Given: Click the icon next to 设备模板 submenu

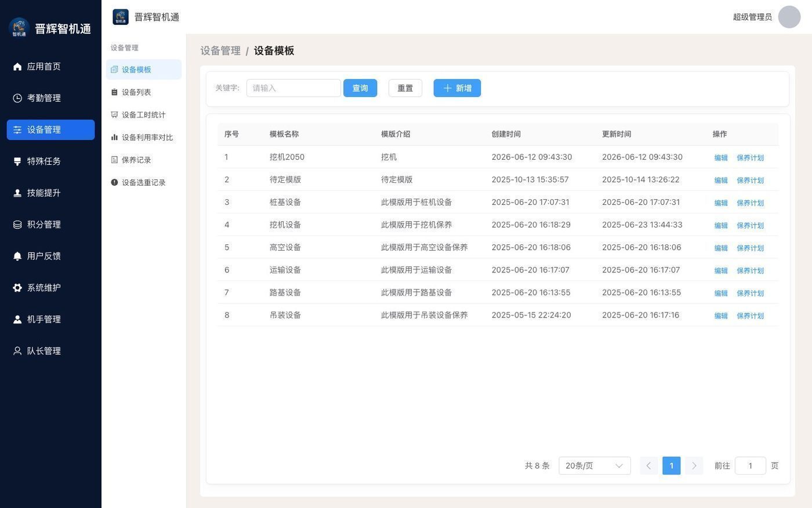Looking at the screenshot, I should [x=114, y=70].
